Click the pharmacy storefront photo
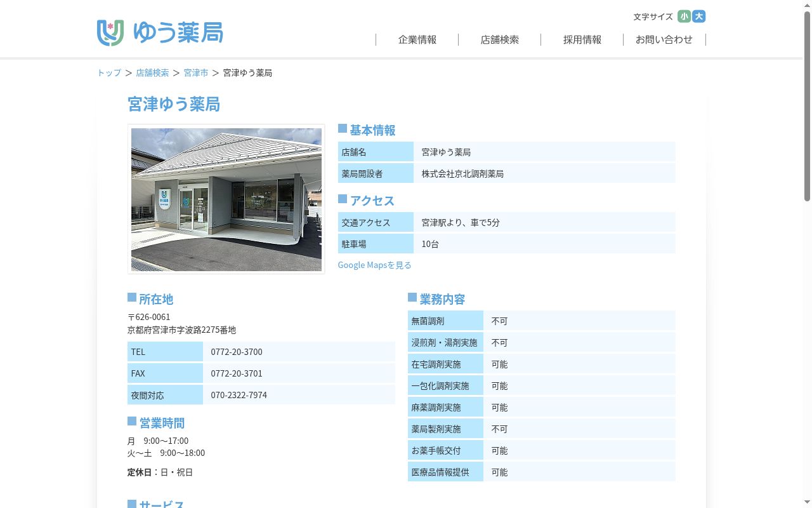Viewport: 812px width, 508px height. [226, 199]
